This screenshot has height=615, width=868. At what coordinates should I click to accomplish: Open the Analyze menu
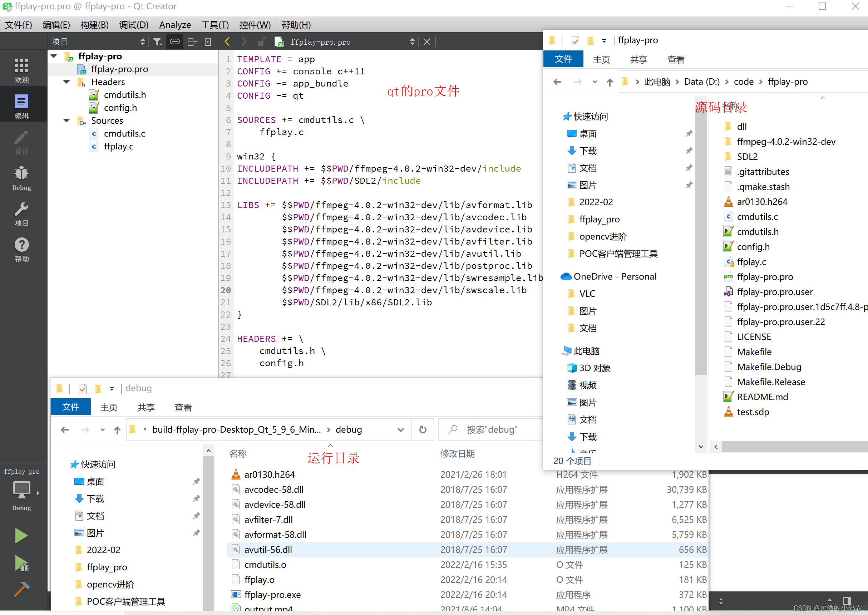coord(175,25)
